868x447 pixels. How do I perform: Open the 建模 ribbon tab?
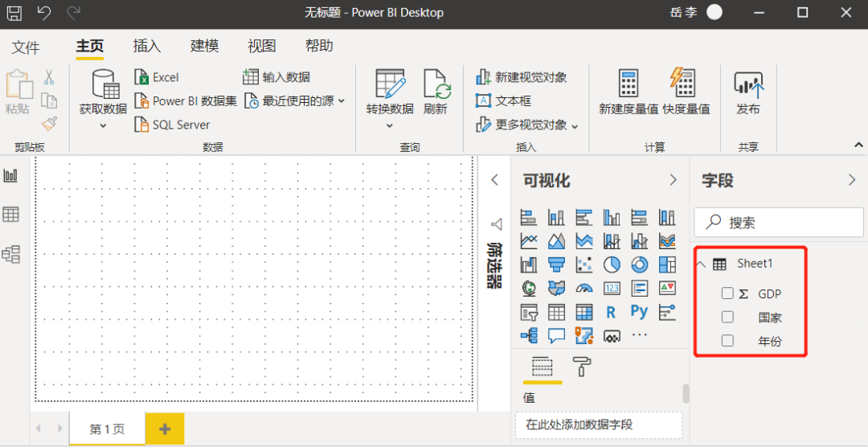pos(204,47)
